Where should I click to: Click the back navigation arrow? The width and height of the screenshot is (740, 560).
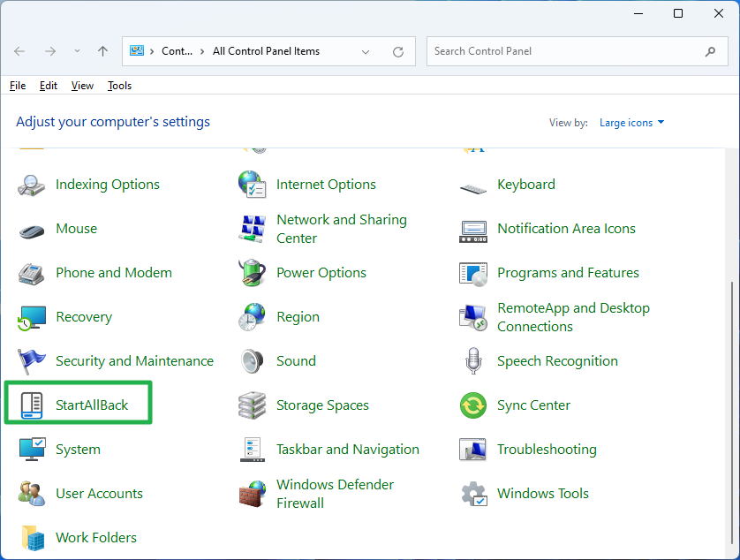coord(19,51)
